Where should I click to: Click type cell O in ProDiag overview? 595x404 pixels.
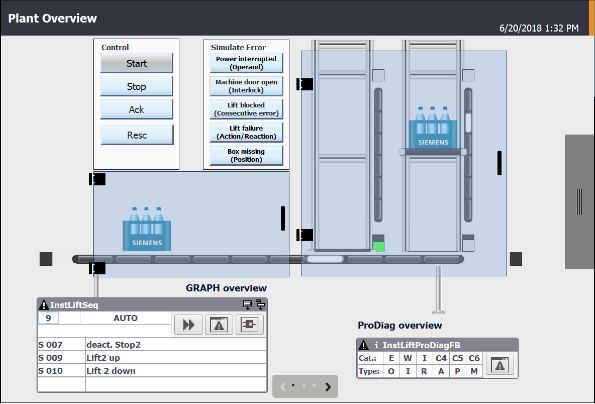pyautogui.click(x=391, y=371)
